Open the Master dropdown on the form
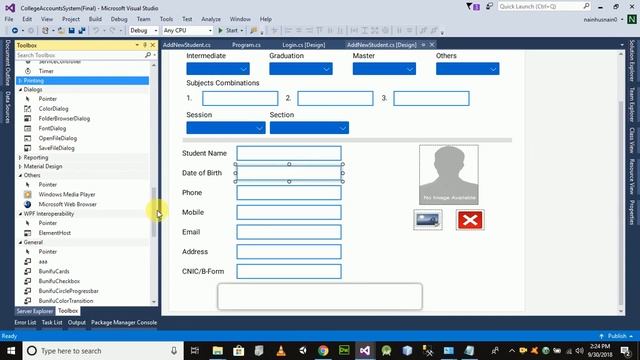 pos(384,69)
